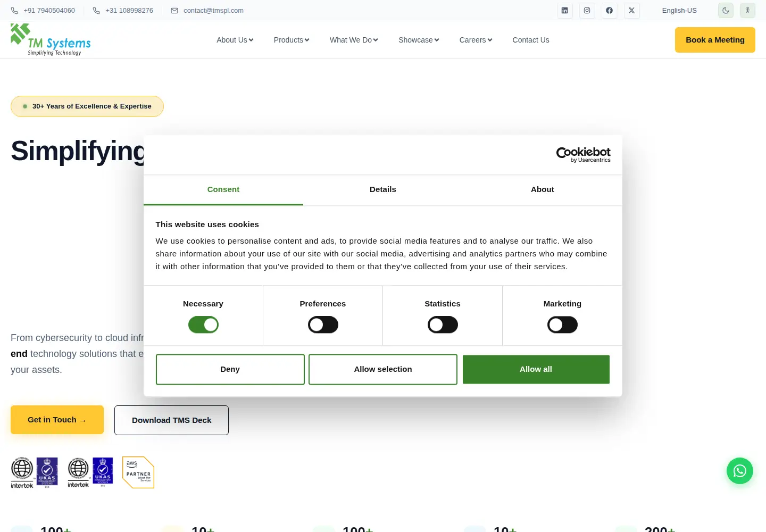Screen dimensions: 766x532
Task: Expand the Showcase menu
Action: [x=419, y=40]
